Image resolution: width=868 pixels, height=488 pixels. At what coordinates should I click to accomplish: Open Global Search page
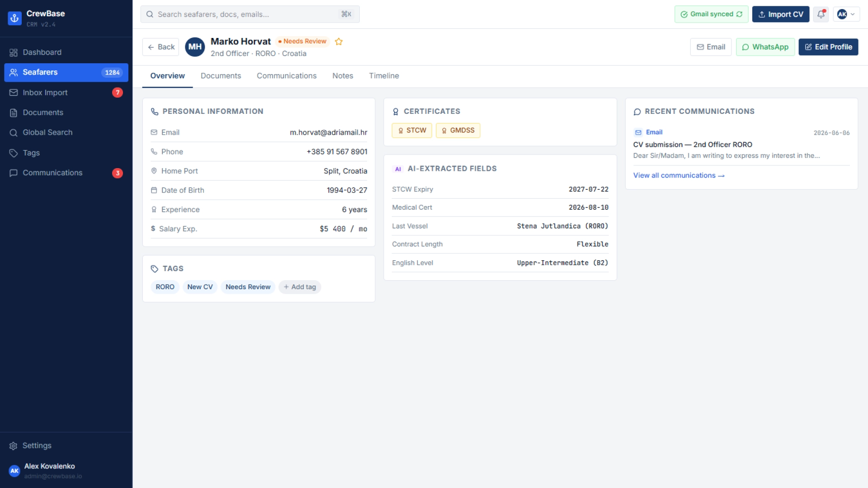click(x=66, y=132)
